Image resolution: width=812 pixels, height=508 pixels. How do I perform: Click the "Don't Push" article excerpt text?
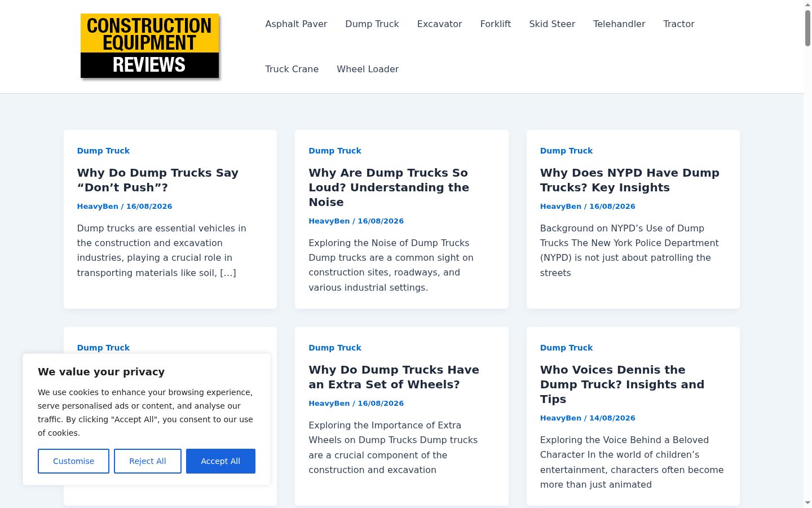[x=162, y=251]
